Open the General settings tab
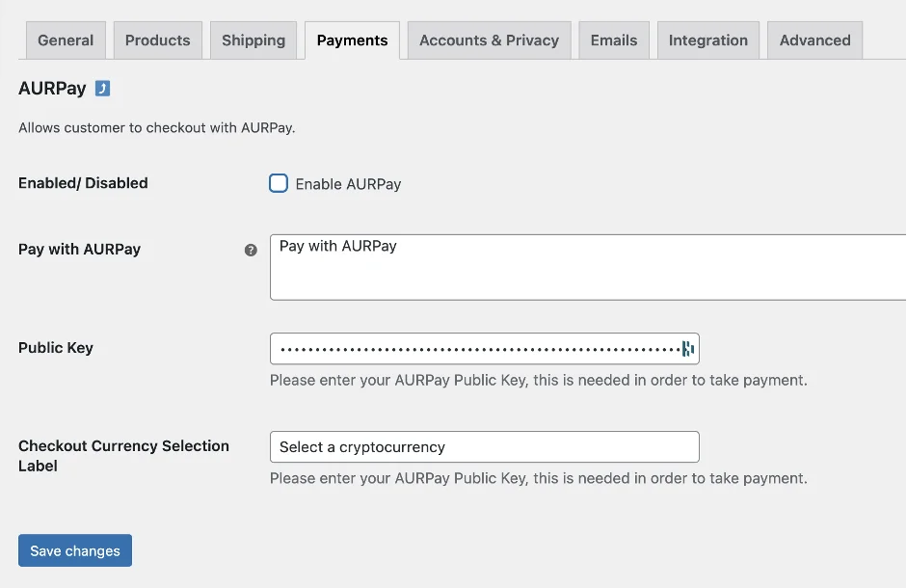Image resolution: width=907 pixels, height=588 pixels. tap(66, 40)
